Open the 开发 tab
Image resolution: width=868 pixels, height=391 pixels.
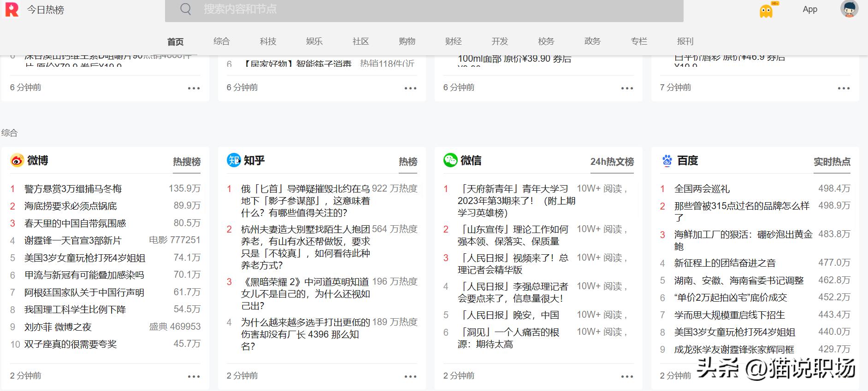[x=500, y=41]
